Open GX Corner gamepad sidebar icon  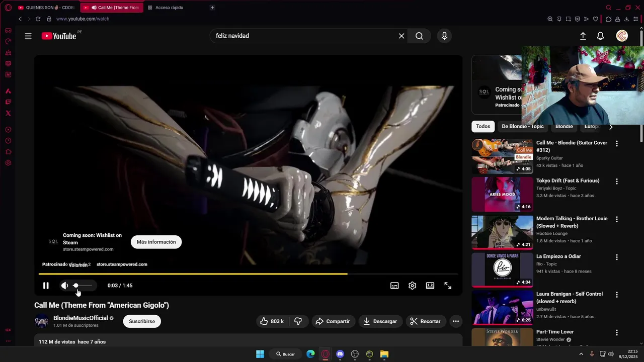[x=8, y=31]
